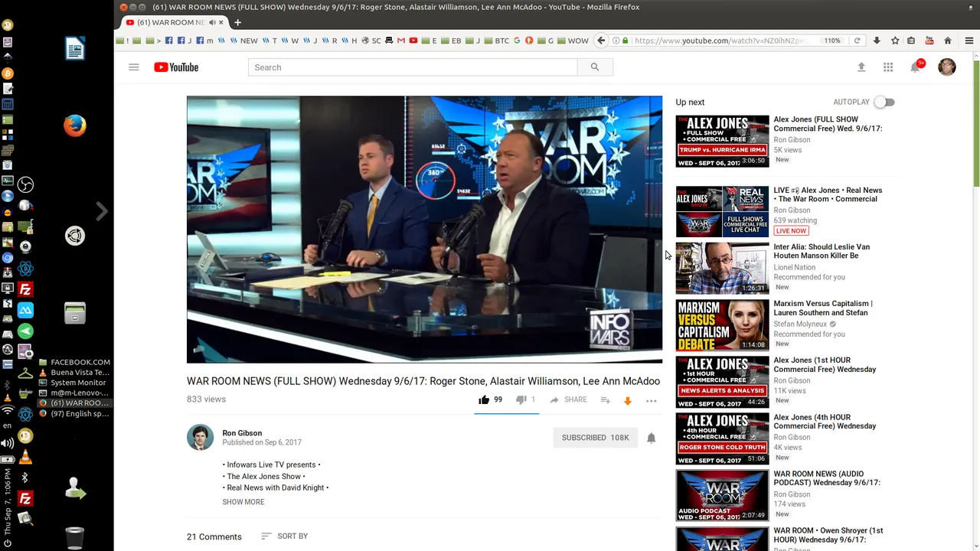Switch to System Monitor window
The height and width of the screenshot is (551, 980).
click(x=74, y=383)
